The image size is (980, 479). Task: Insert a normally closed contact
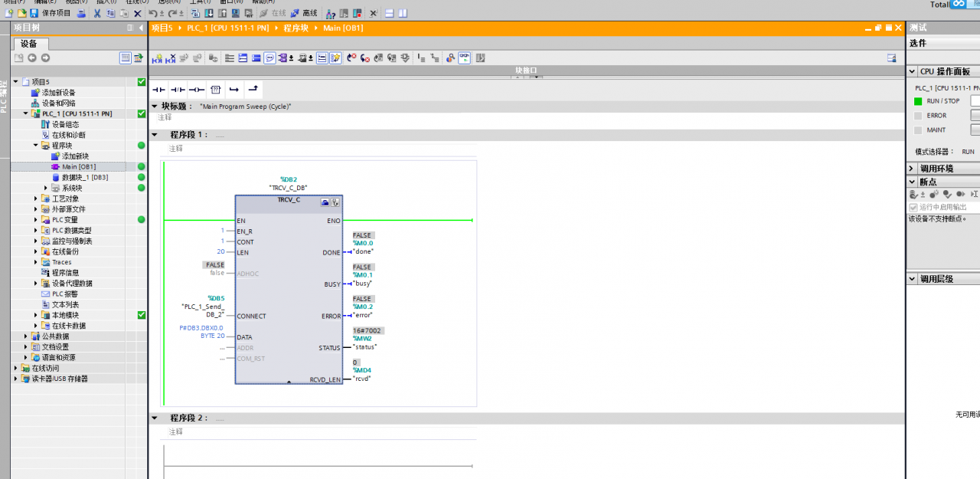(178, 90)
